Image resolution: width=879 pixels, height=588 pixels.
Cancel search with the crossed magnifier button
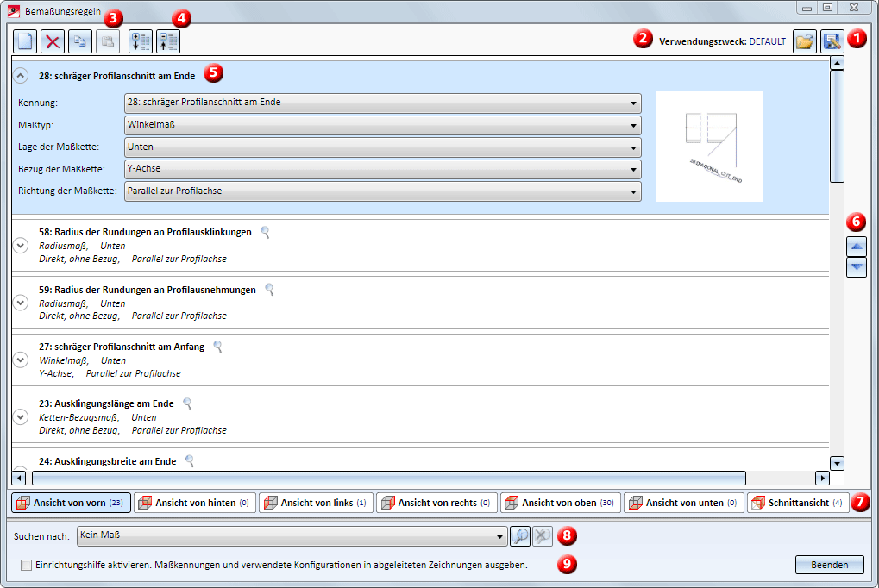542,536
